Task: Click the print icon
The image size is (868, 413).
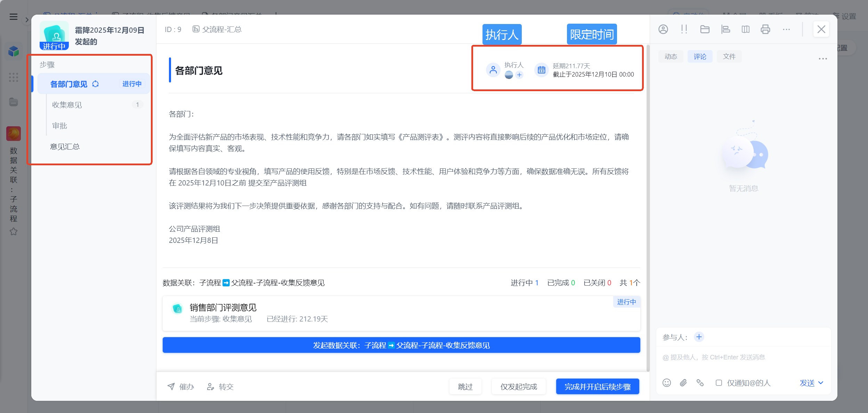Action: 765,29
